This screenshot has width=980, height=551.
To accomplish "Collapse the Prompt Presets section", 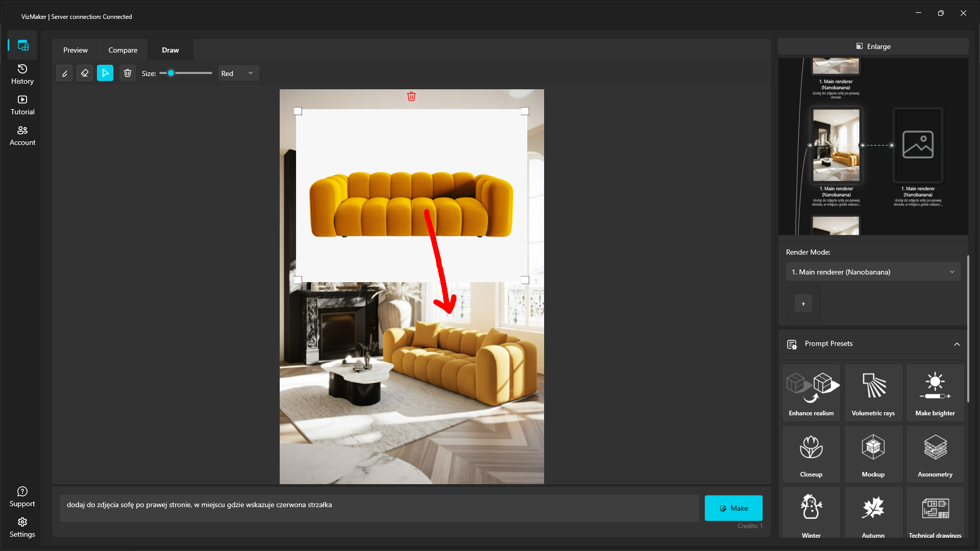I will 957,344.
